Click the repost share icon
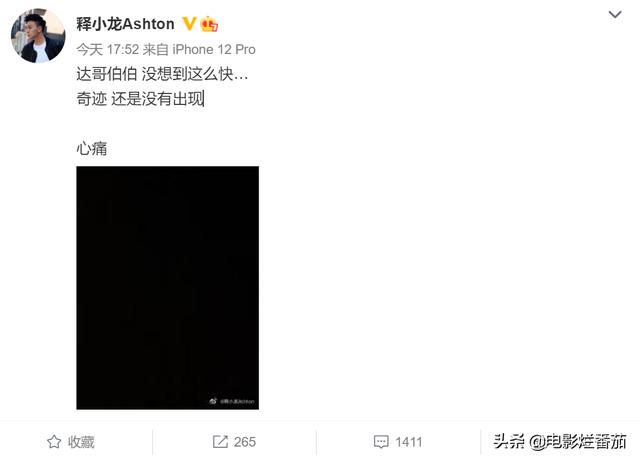The image size is (640, 463). click(x=220, y=441)
